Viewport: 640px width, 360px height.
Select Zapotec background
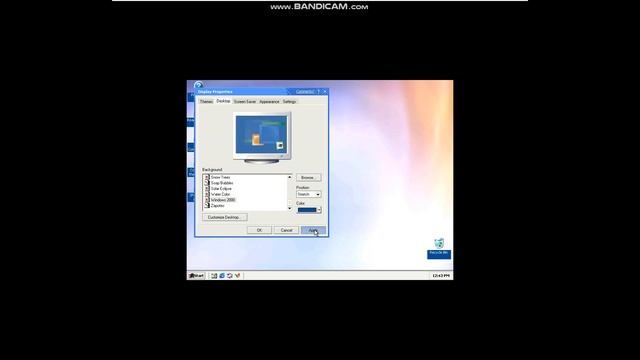click(x=218, y=206)
